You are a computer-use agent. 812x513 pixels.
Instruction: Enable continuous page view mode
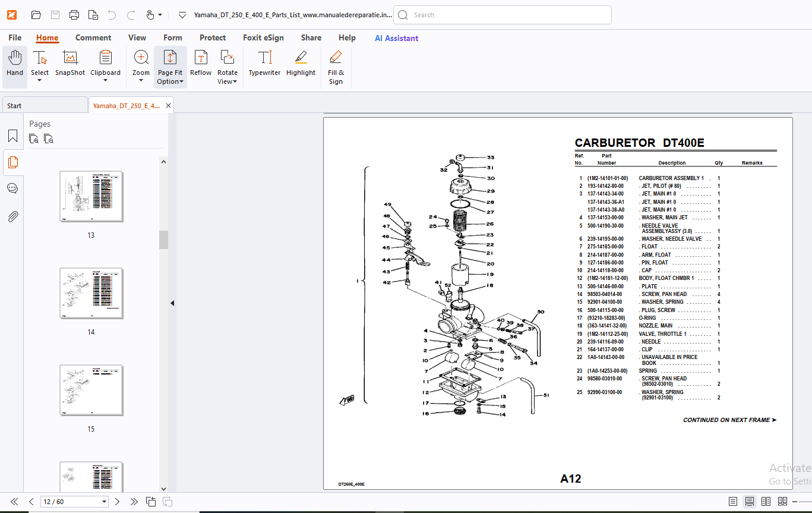click(x=750, y=502)
